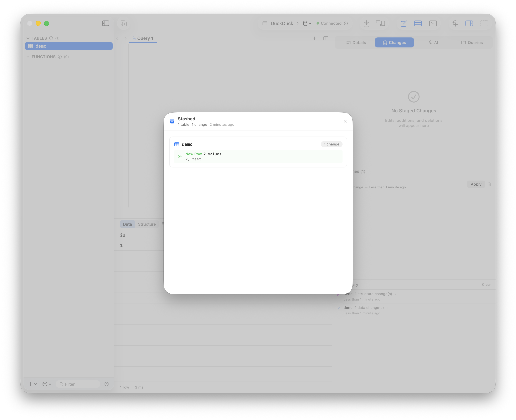
Task: Click the split editor icon
Action: 326,38
